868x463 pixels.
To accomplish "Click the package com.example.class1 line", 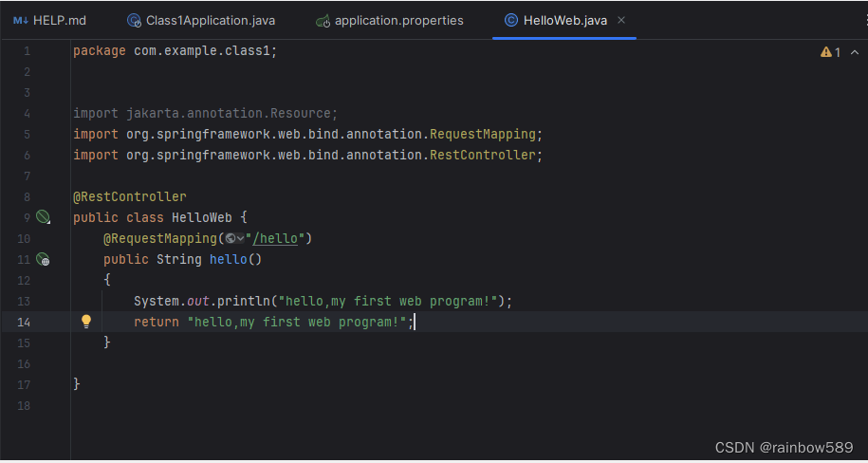I will 175,51.
